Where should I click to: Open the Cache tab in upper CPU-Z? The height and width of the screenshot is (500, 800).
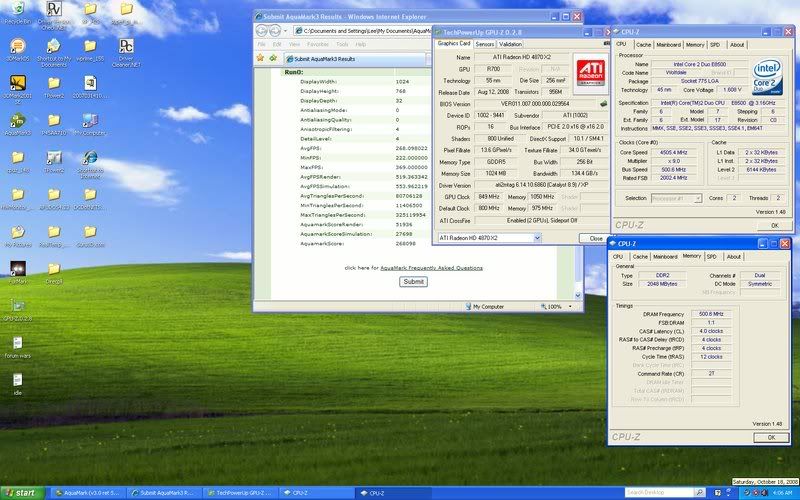tap(643, 45)
